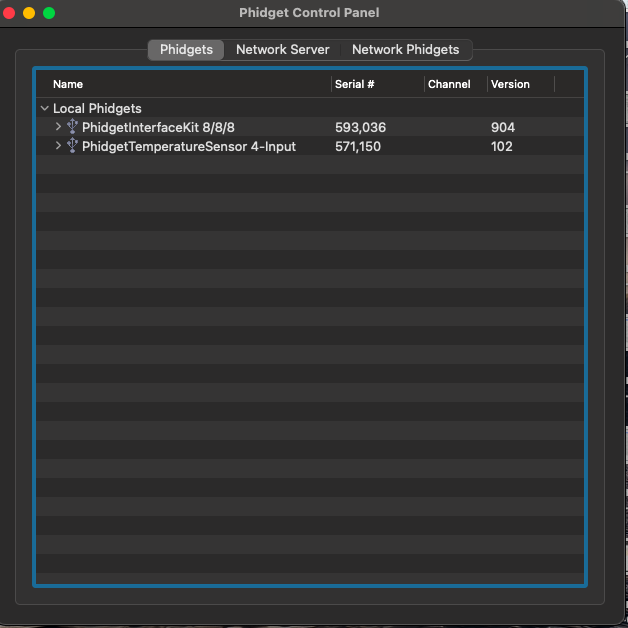Screen dimensions: 628x628
Task: Close the Phidget Control Panel window
Action: pyautogui.click(x=9, y=13)
